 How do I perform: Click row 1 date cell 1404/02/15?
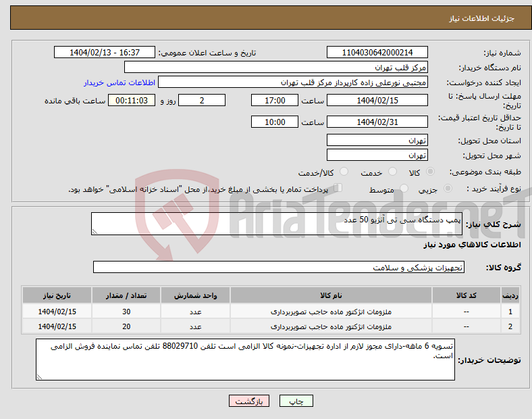57,312
